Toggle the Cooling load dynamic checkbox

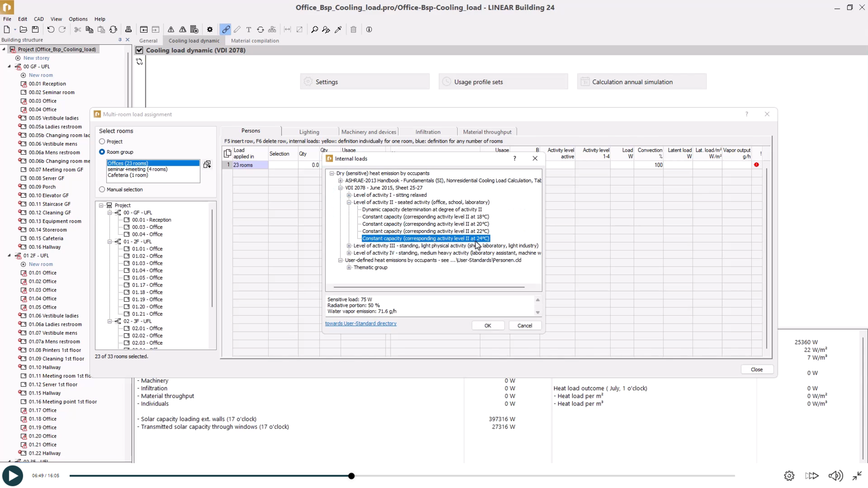click(x=140, y=50)
